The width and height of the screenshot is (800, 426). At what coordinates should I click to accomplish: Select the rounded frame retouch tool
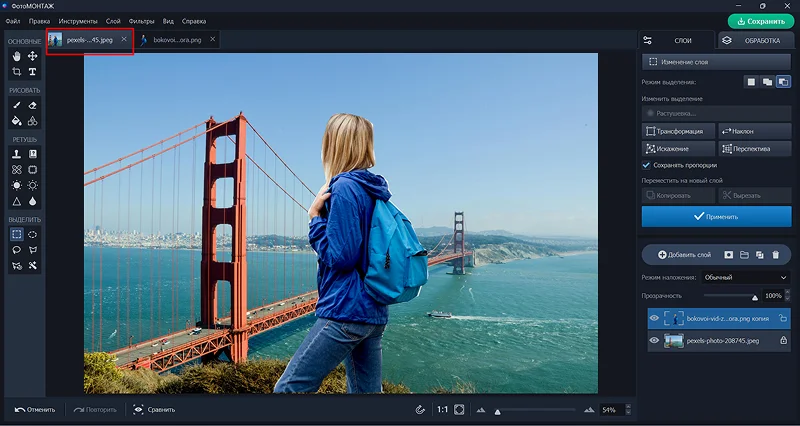click(x=33, y=169)
